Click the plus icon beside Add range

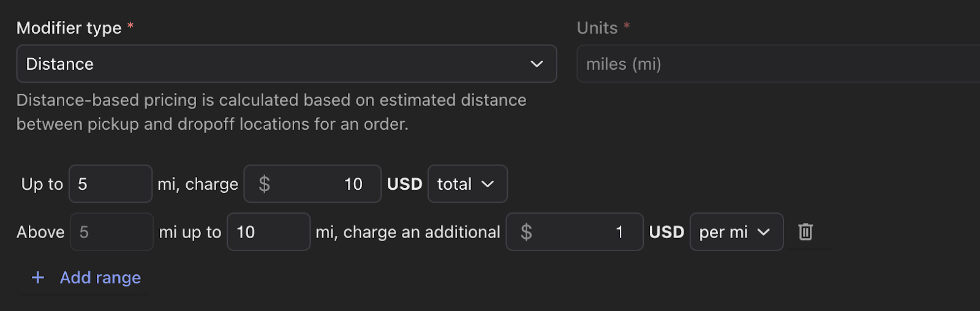coord(38,278)
